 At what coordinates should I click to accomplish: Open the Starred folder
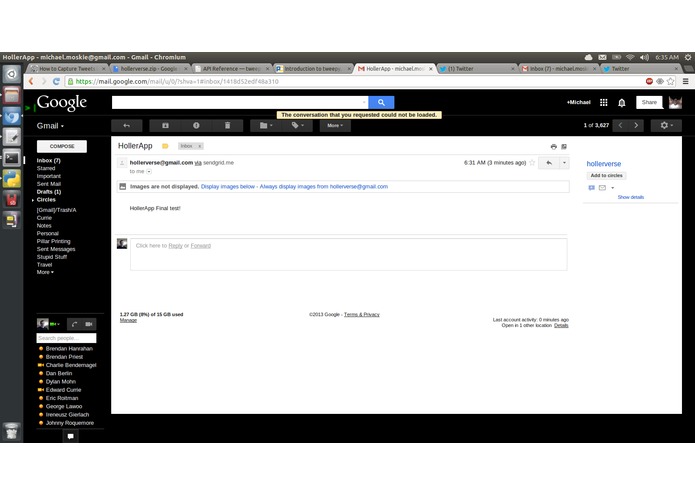[46, 168]
